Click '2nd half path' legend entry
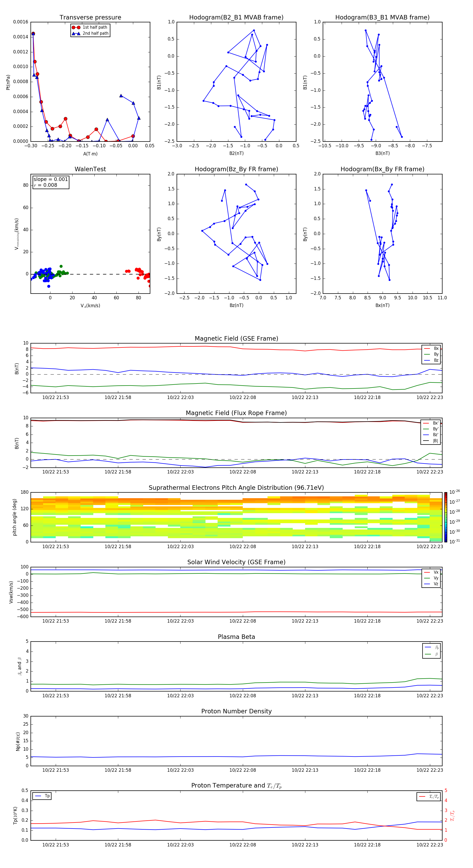The image size is (473, 868). click(x=90, y=33)
